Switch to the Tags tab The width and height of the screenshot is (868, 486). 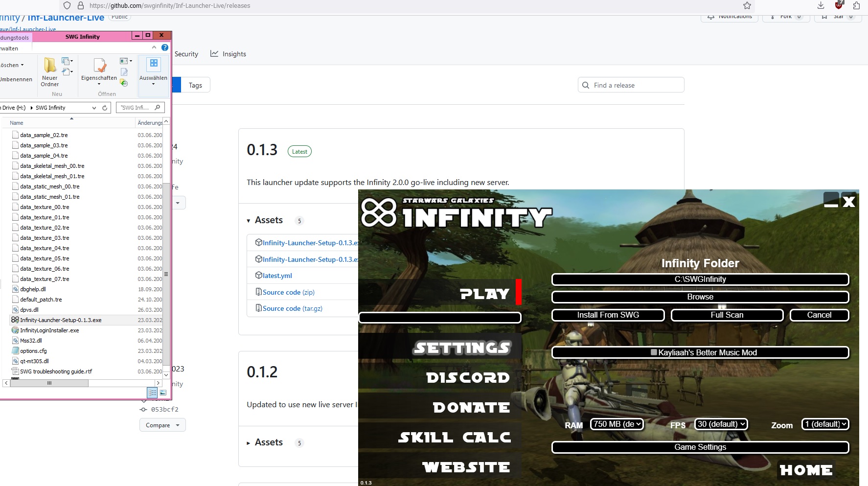pos(195,85)
